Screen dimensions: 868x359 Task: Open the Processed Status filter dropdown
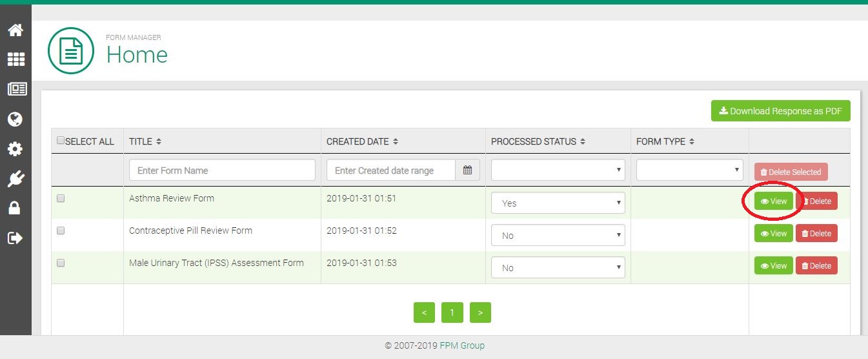pyautogui.click(x=558, y=170)
